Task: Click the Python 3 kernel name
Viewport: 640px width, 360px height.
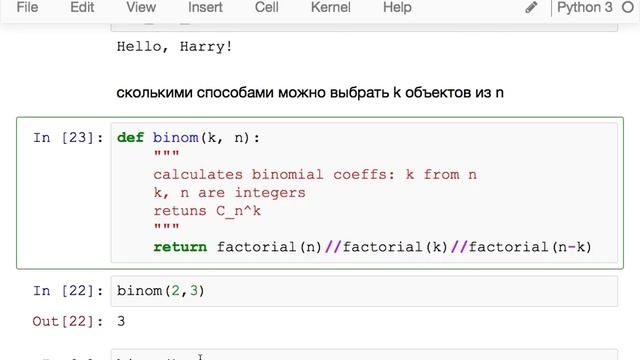Action: click(x=584, y=7)
